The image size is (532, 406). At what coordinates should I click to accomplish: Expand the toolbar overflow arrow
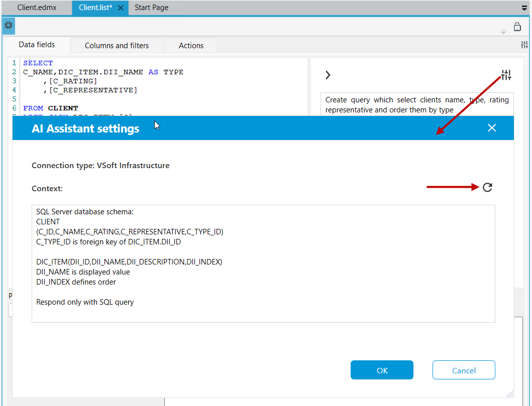[x=503, y=32]
